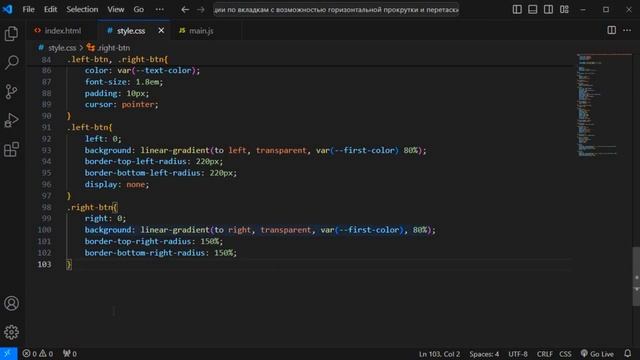Image resolution: width=640 pixels, height=360 pixels.
Task: Open Run and Debug view
Action: (11, 120)
